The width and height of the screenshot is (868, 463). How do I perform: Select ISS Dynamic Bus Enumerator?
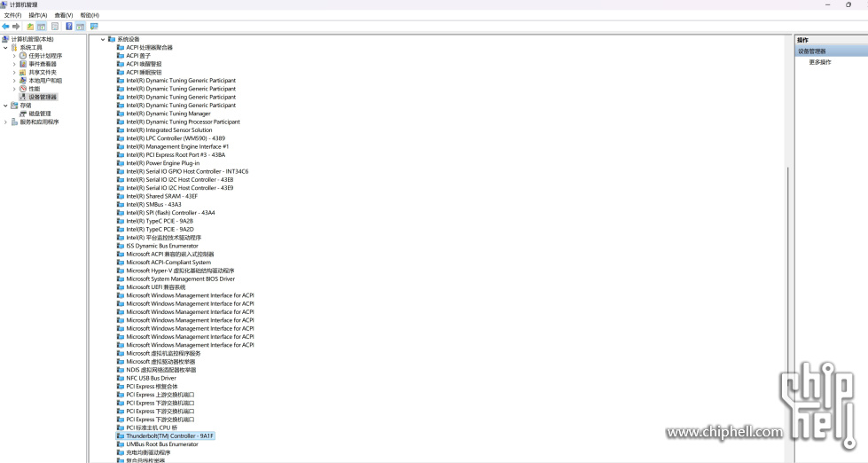(162, 246)
